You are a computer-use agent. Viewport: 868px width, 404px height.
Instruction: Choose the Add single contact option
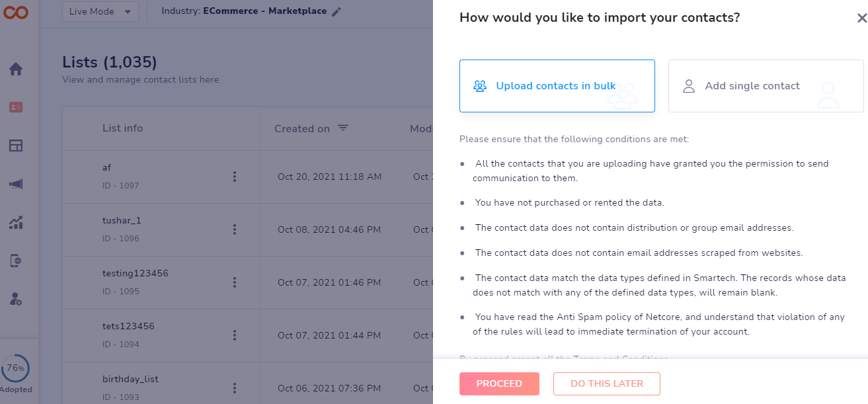tap(766, 86)
